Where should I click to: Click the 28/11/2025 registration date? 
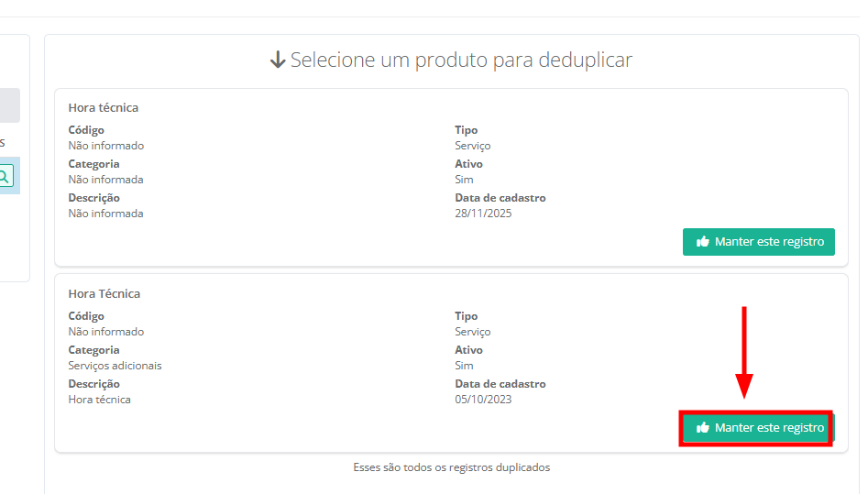pyautogui.click(x=483, y=214)
